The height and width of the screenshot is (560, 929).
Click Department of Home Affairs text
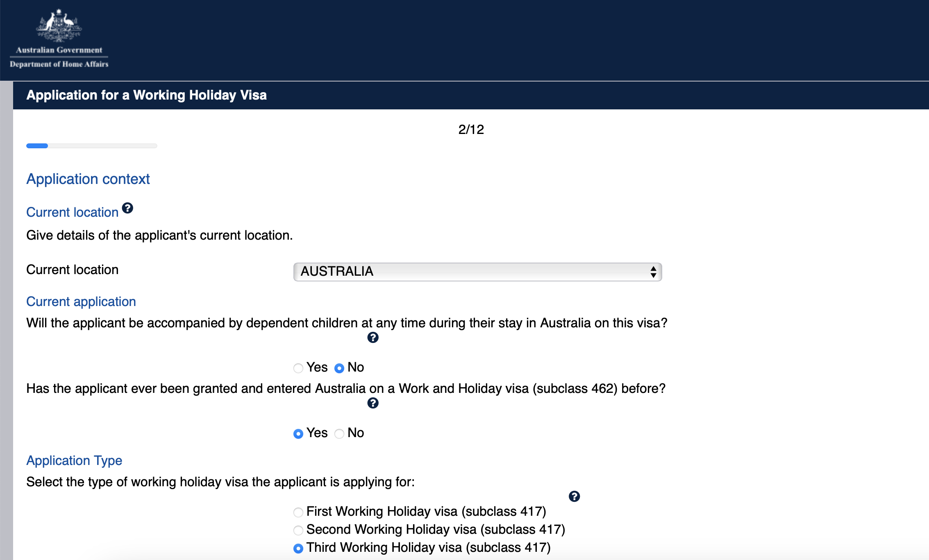59,64
